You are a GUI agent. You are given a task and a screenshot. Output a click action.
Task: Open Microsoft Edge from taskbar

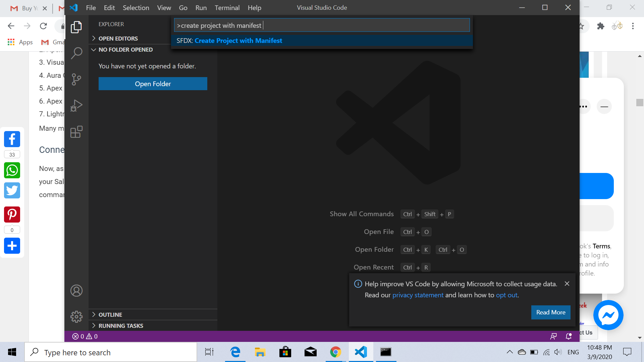(x=235, y=352)
